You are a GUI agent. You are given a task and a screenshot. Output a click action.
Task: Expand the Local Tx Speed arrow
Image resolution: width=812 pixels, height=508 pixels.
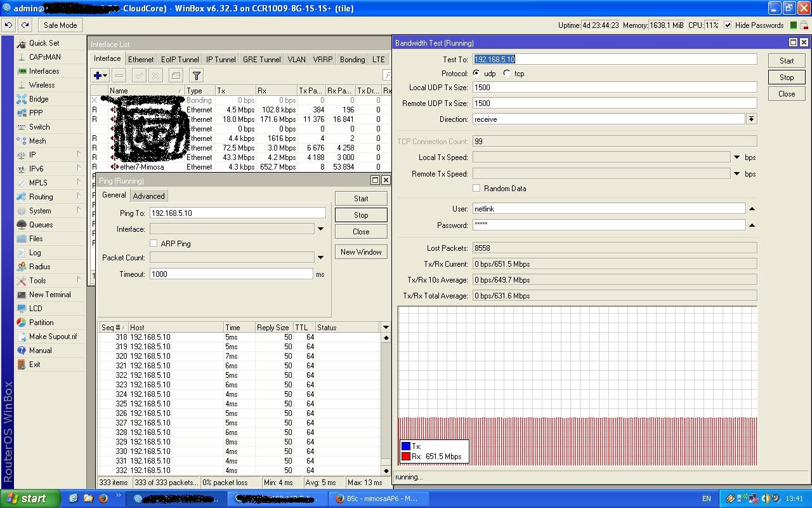coord(737,157)
